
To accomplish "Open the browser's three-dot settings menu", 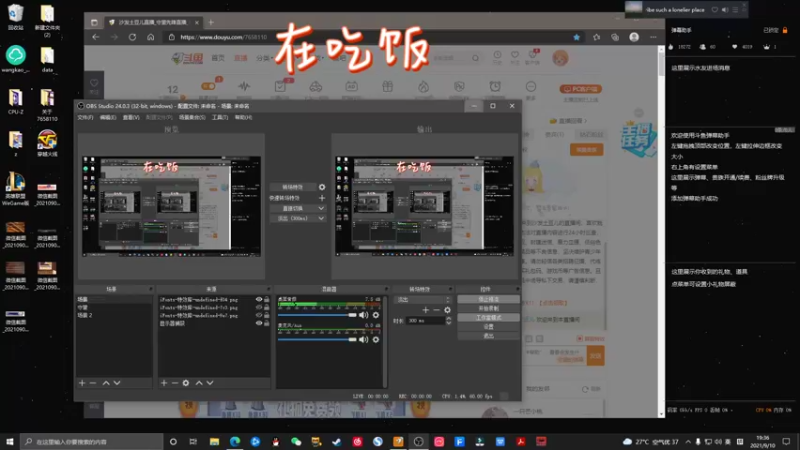I will 653,37.
